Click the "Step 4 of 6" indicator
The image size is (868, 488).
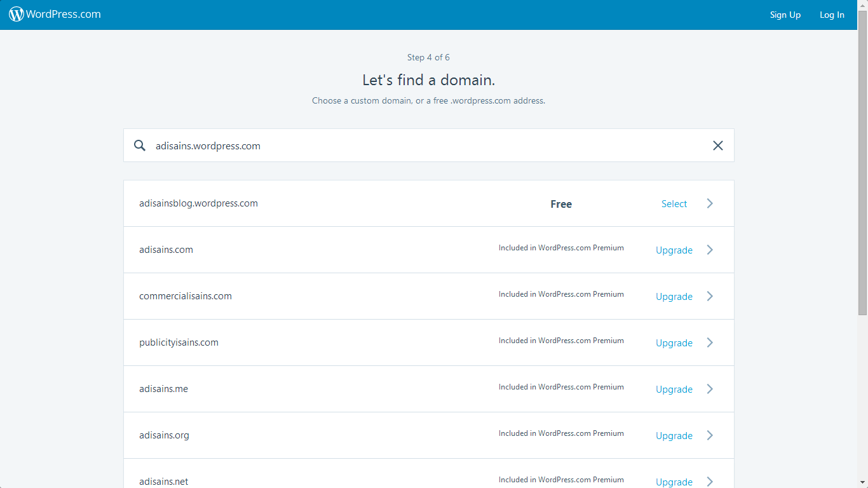coord(428,57)
